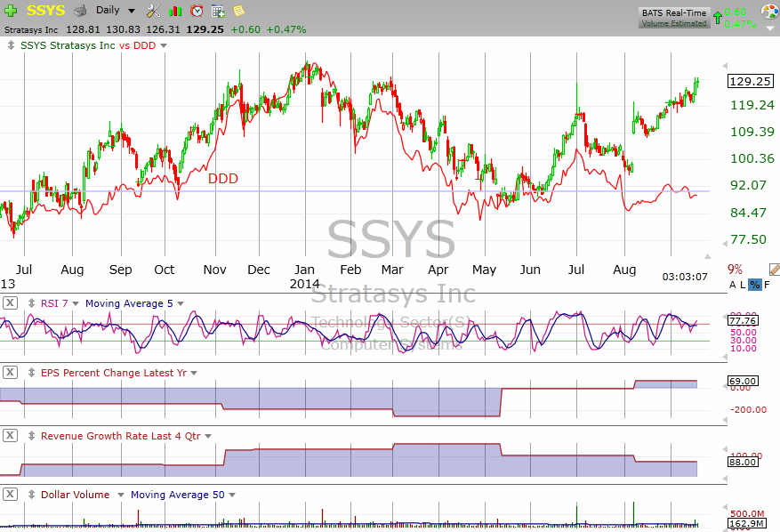Open the wrench and screwdriver chart settings icon
780x532 pixels.
[154, 11]
